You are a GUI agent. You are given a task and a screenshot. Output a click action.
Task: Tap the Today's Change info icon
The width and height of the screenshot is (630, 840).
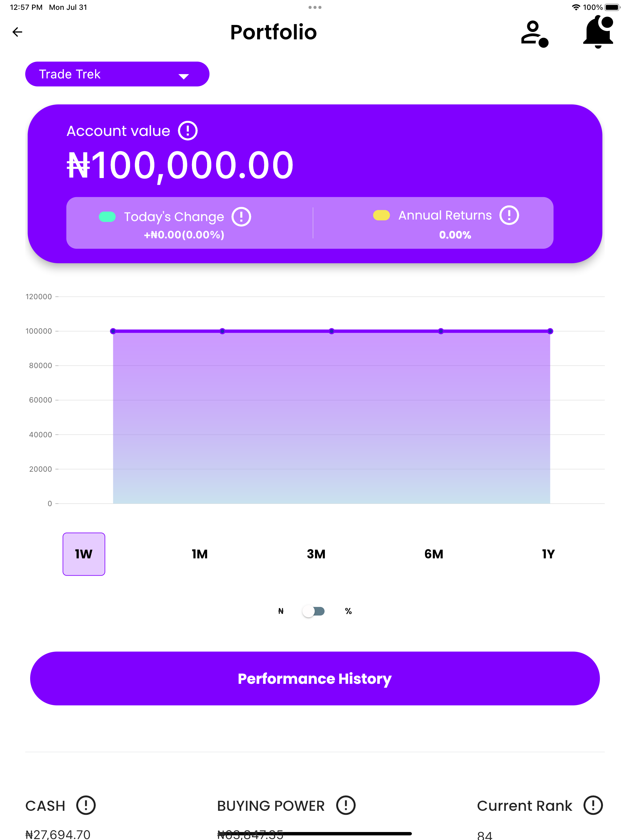pyautogui.click(x=241, y=217)
